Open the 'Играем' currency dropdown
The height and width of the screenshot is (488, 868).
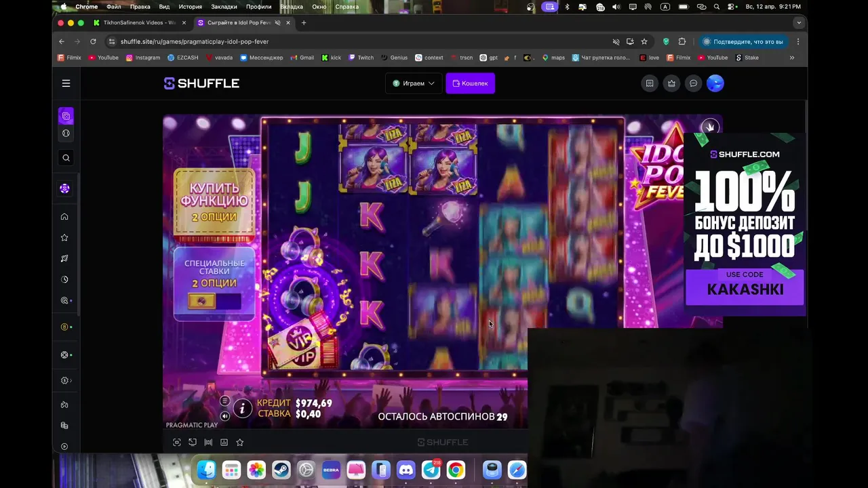coord(414,83)
